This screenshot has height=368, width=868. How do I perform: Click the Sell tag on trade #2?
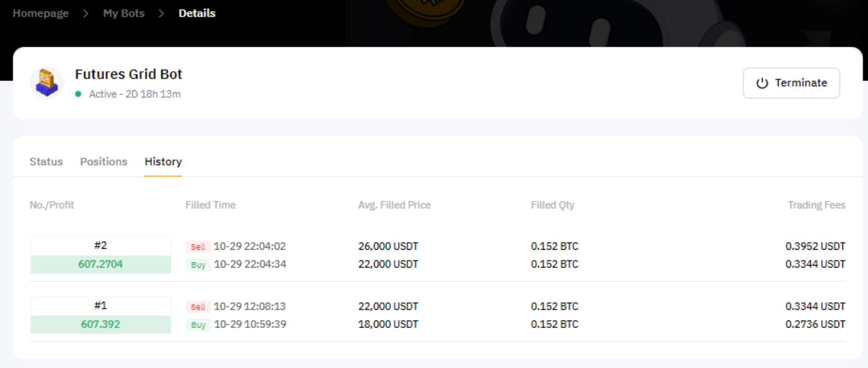pos(198,247)
